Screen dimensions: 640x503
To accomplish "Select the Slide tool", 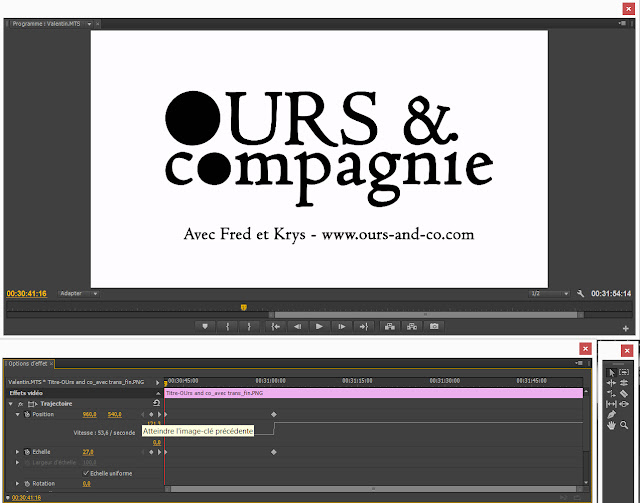I will [x=624, y=404].
